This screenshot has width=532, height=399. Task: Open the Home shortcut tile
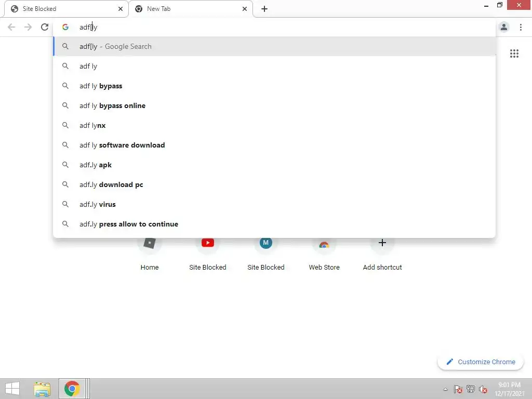150,255
